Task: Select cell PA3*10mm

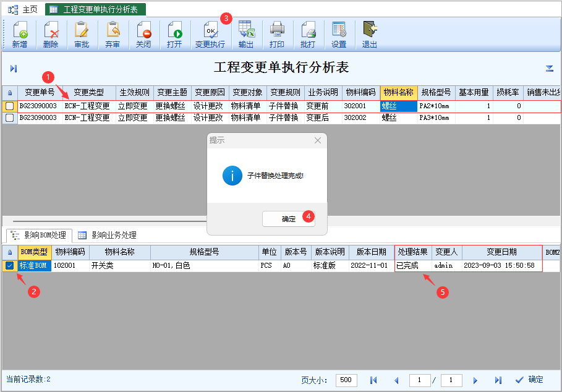Action: (436, 118)
